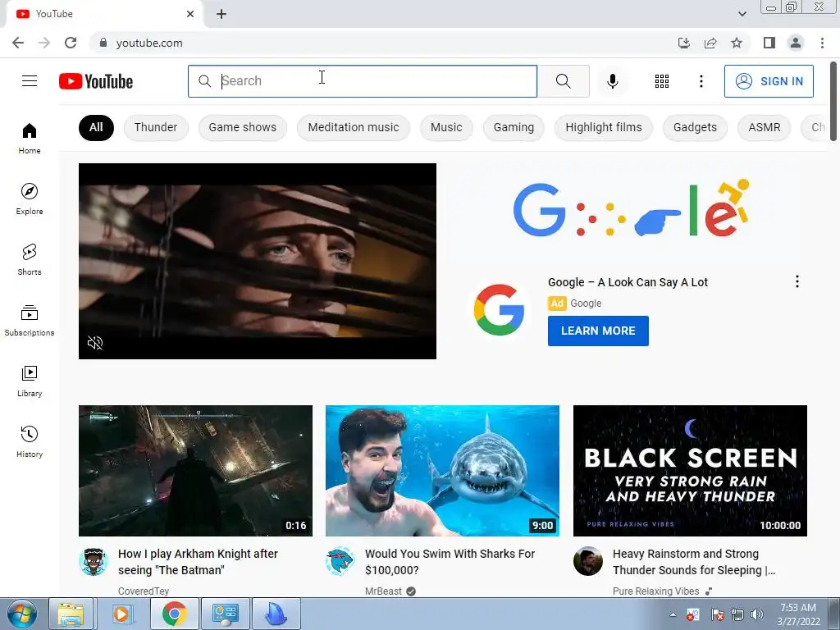Select the Music filter chip
Image resolution: width=840 pixels, height=630 pixels.
446,127
